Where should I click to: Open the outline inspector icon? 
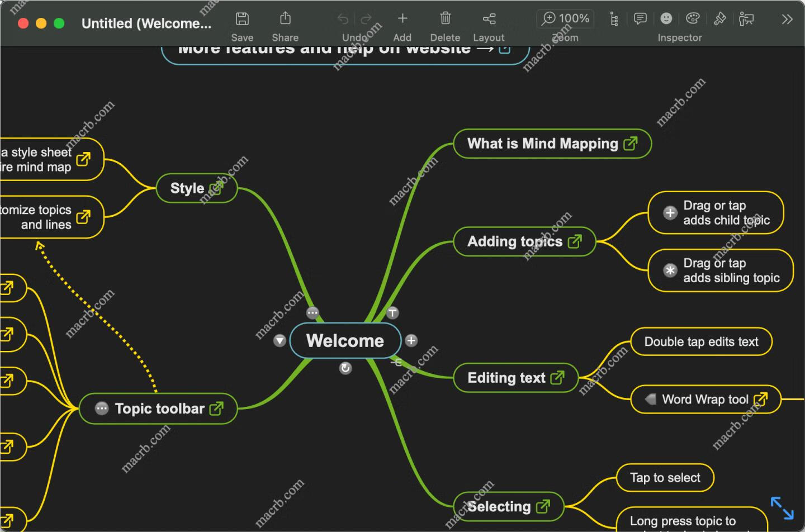click(614, 19)
